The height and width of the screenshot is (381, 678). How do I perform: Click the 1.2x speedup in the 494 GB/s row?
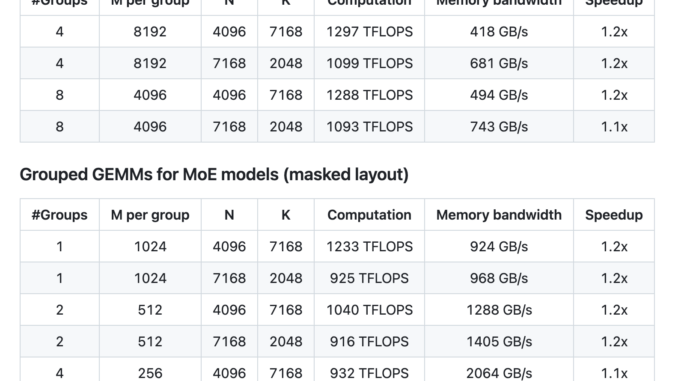point(614,95)
